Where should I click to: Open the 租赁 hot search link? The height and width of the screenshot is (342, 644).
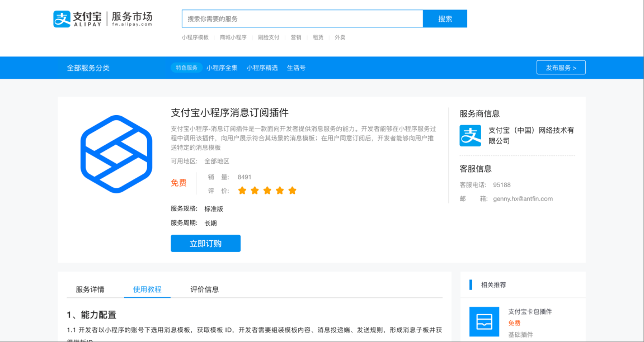coord(318,37)
